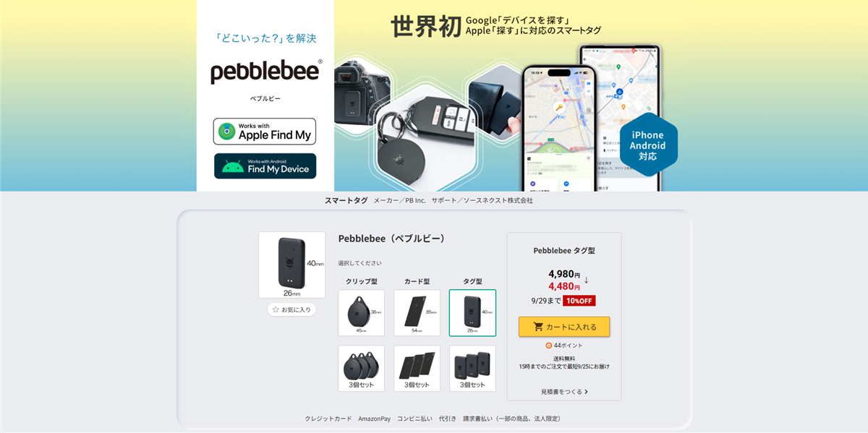Click the main product image with 40mm dimensions

pyautogui.click(x=292, y=265)
